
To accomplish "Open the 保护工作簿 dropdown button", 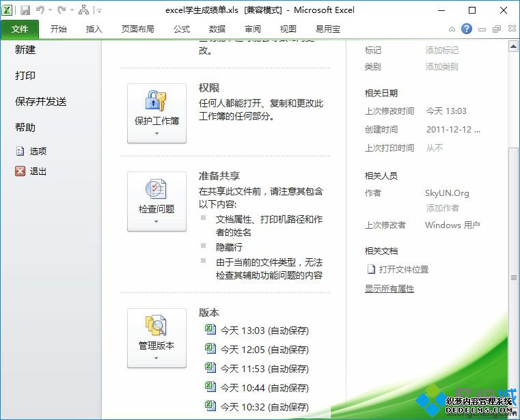I will click(x=157, y=113).
